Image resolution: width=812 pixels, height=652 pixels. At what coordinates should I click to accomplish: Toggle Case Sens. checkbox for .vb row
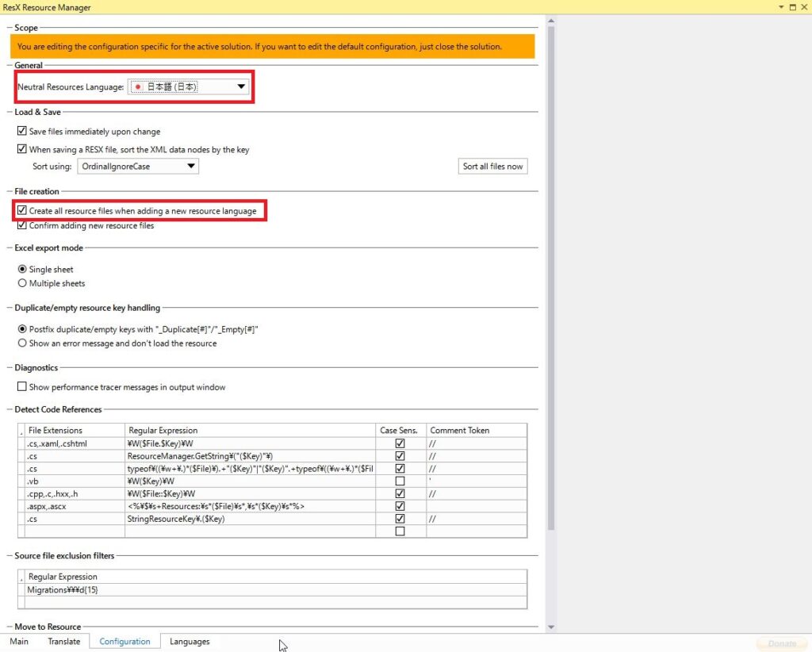(400, 481)
